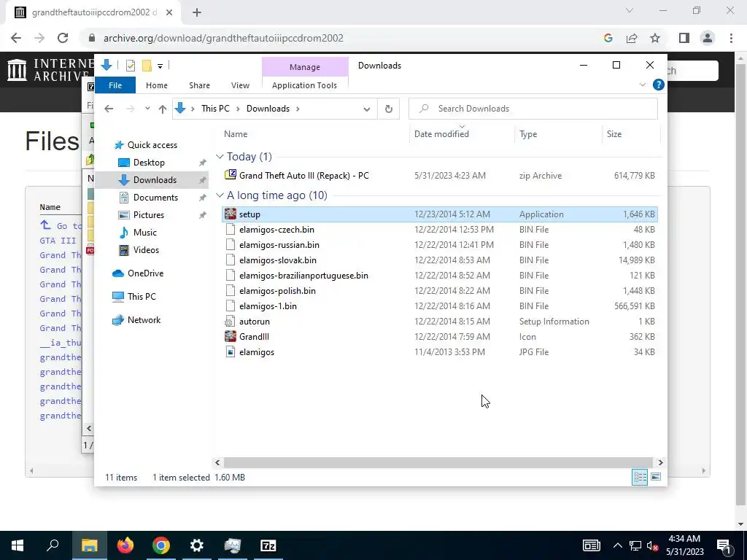The height and width of the screenshot is (560, 747).
Task: Click the Chrome address bar URL
Action: (223, 38)
